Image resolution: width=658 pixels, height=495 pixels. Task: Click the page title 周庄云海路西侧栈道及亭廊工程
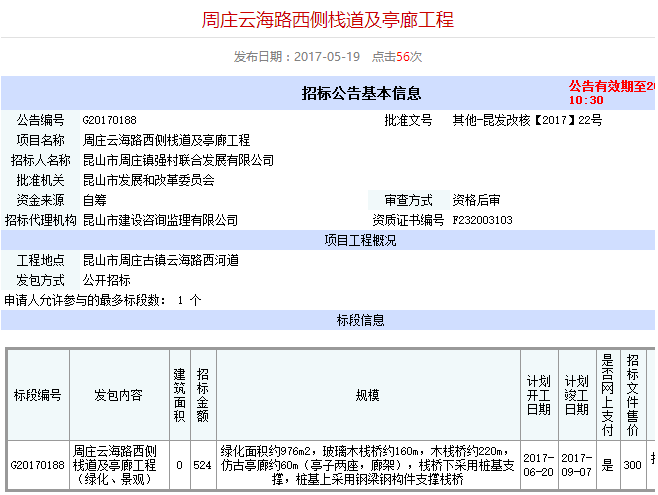coord(328,20)
